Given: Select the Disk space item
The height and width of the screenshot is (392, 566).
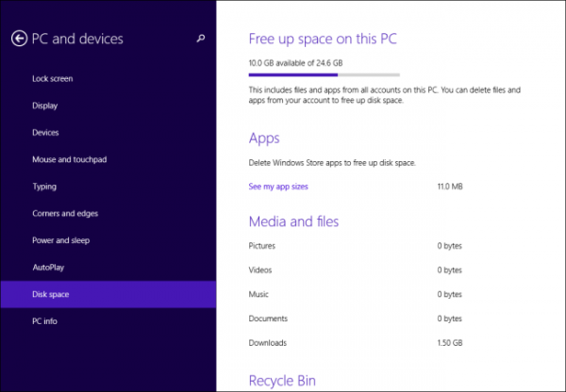Looking at the screenshot, I should point(51,295).
